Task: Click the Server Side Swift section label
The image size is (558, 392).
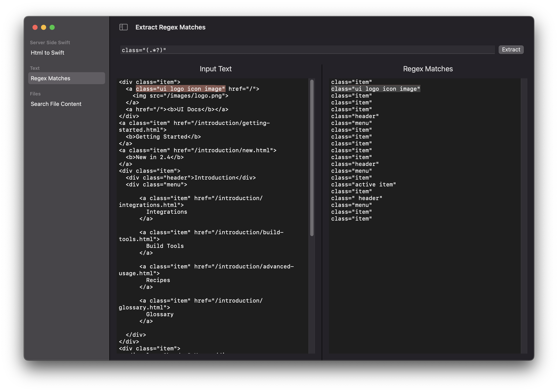Action: pos(50,42)
